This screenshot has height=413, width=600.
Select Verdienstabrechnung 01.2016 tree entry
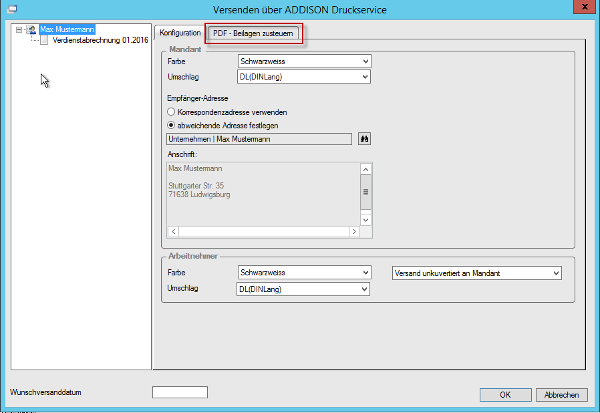point(100,40)
